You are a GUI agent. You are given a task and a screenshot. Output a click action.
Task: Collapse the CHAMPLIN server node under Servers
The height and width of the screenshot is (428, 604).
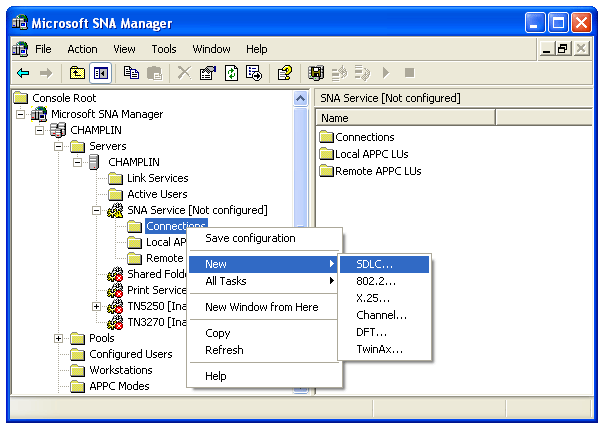coord(77,163)
